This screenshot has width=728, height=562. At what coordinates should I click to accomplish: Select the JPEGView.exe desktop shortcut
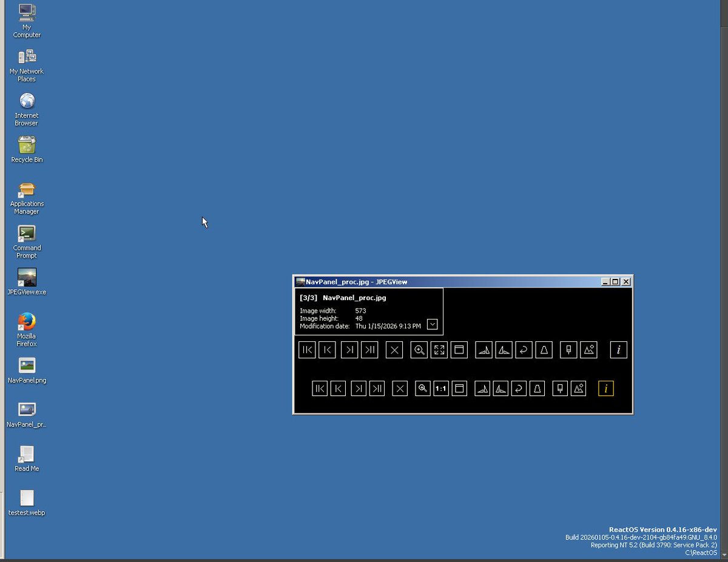click(27, 282)
